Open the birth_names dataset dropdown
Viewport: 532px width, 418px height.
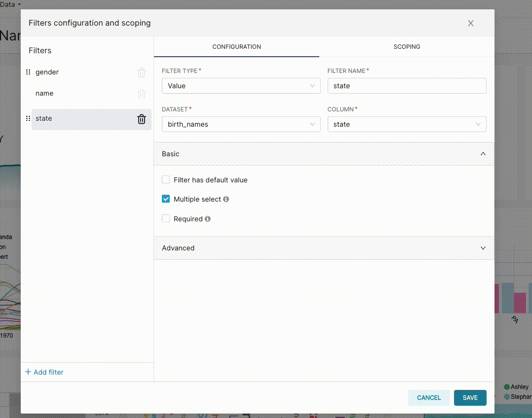click(241, 124)
